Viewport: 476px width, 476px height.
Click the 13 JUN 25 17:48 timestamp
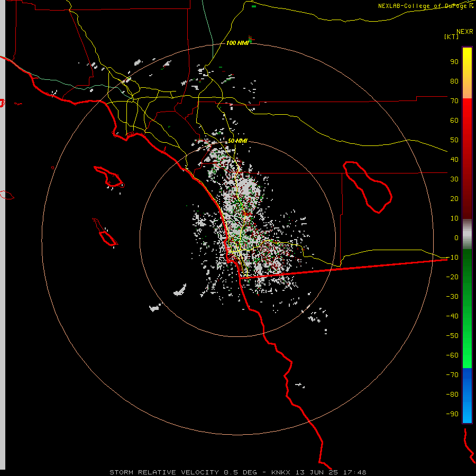(331, 472)
